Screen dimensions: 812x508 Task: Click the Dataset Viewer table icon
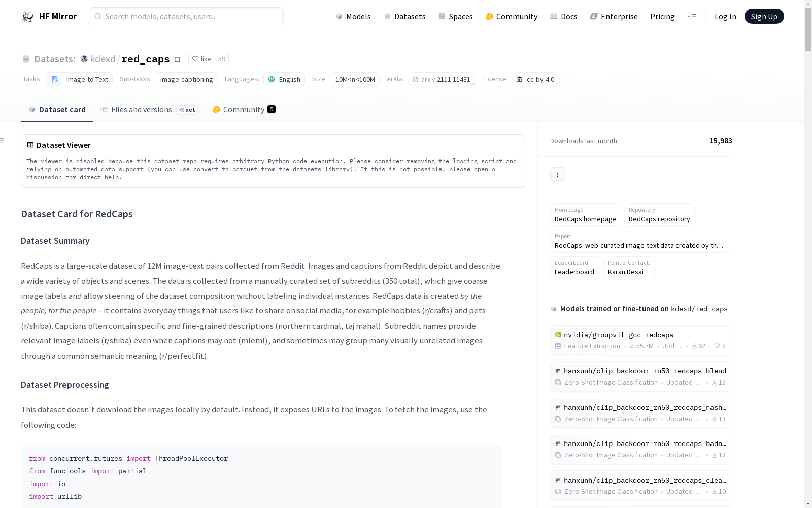[x=30, y=145]
